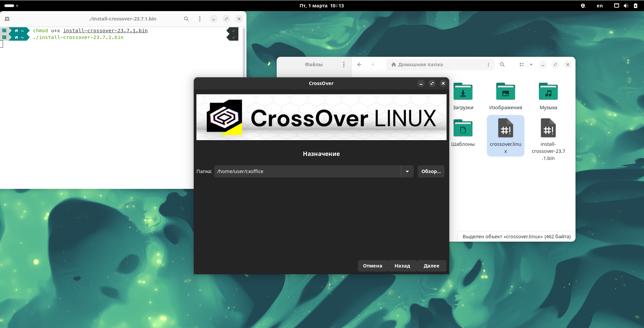The height and width of the screenshot is (328, 644).
Task: Open the Files sidebar three-dot menu
Action: point(343,65)
